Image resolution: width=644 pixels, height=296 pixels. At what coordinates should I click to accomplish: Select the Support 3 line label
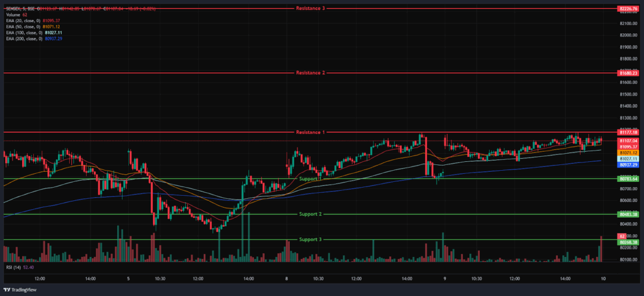[x=310, y=239]
